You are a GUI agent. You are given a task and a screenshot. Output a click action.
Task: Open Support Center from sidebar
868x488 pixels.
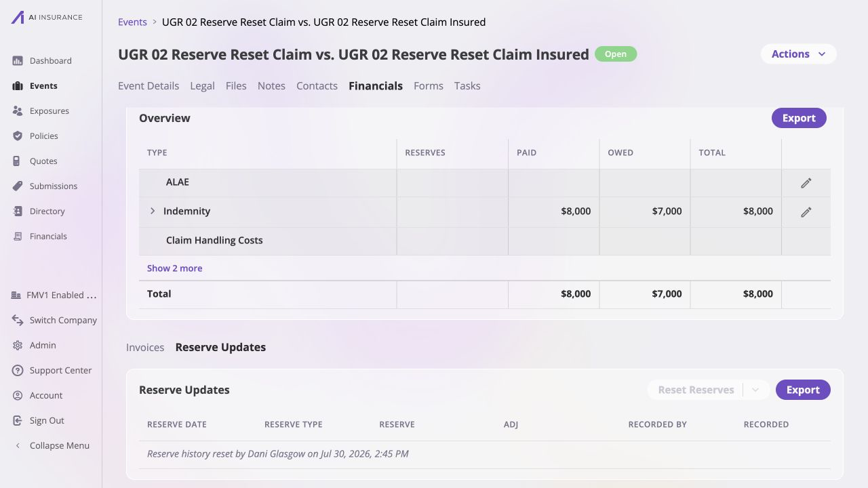click(60, 371)
